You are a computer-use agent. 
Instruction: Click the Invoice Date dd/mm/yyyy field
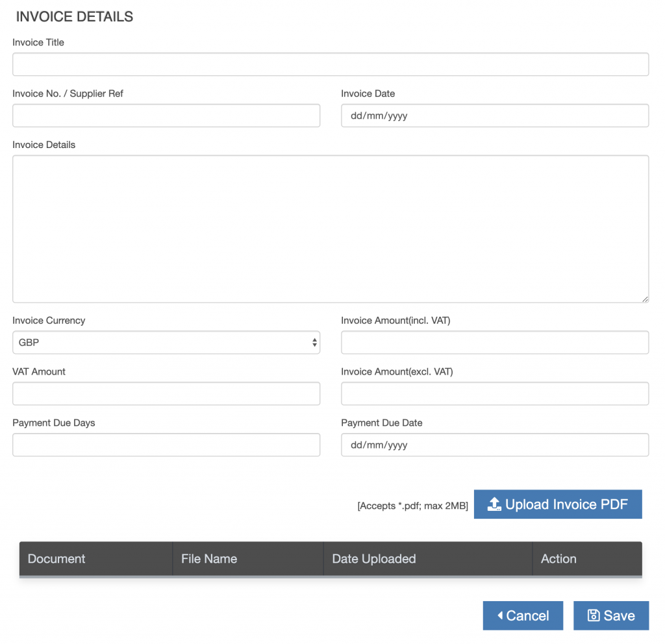pyautogui.click(x=495, y=116)
